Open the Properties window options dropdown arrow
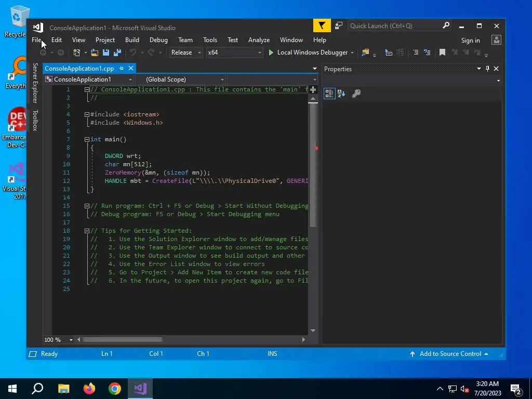Image resolution: width=532 pixels, height=399 pixels. click(478, 69)
